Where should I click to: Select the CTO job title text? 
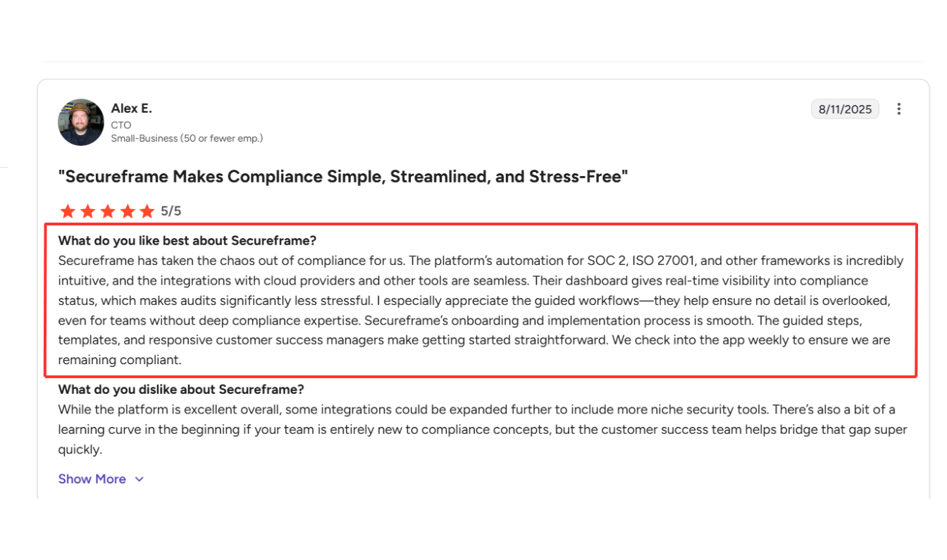coord(120,124)
